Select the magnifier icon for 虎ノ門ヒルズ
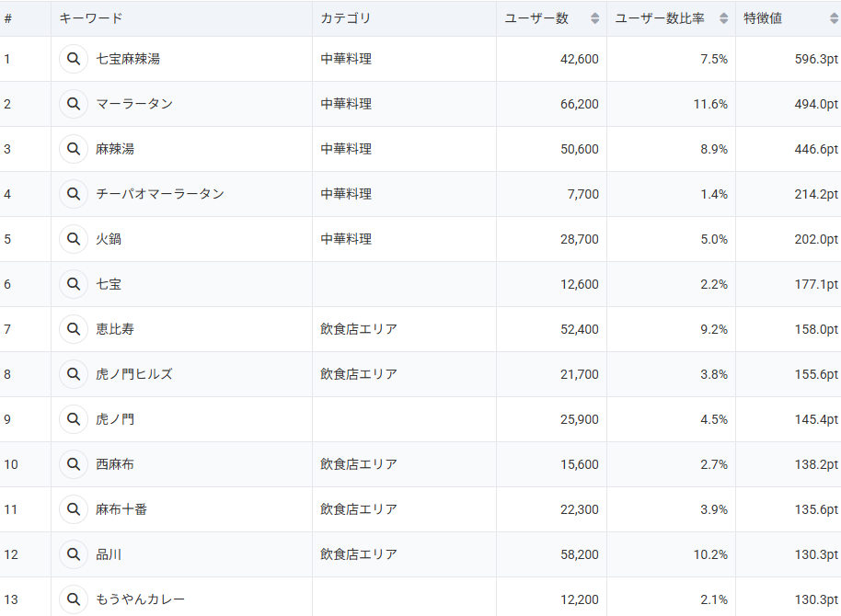 (x=74, y=374)
